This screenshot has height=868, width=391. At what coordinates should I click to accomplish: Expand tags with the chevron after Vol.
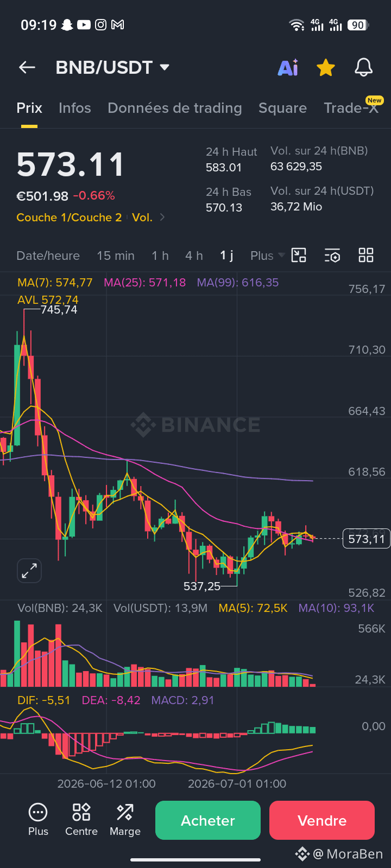click(x=162, y=218)
